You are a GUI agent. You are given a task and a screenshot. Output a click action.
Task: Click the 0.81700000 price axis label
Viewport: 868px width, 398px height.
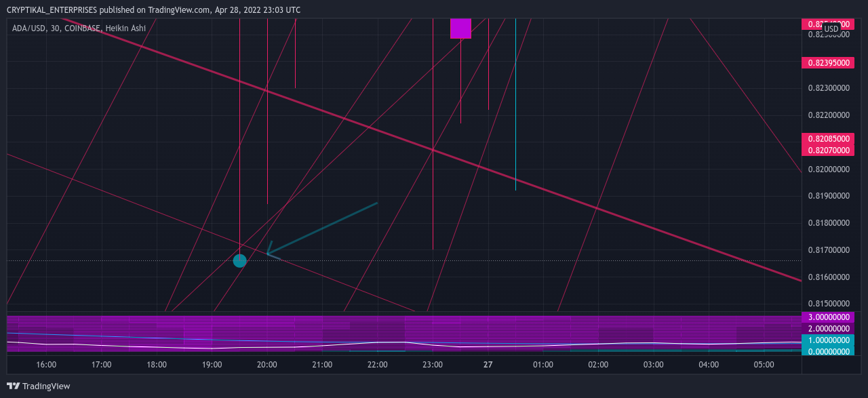click(x=829, y=250)
